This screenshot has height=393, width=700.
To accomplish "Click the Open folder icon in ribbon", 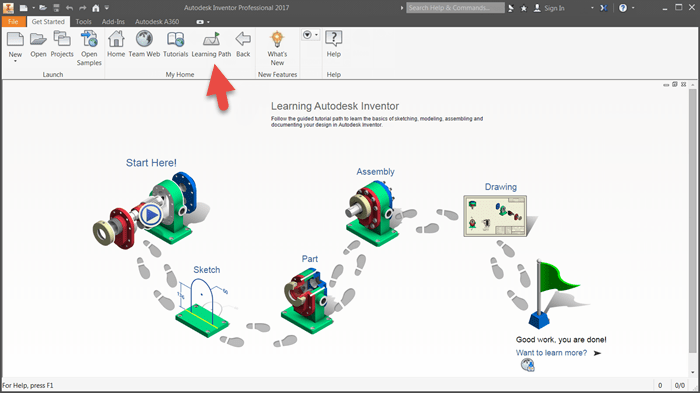I will (x=38, y=39).
